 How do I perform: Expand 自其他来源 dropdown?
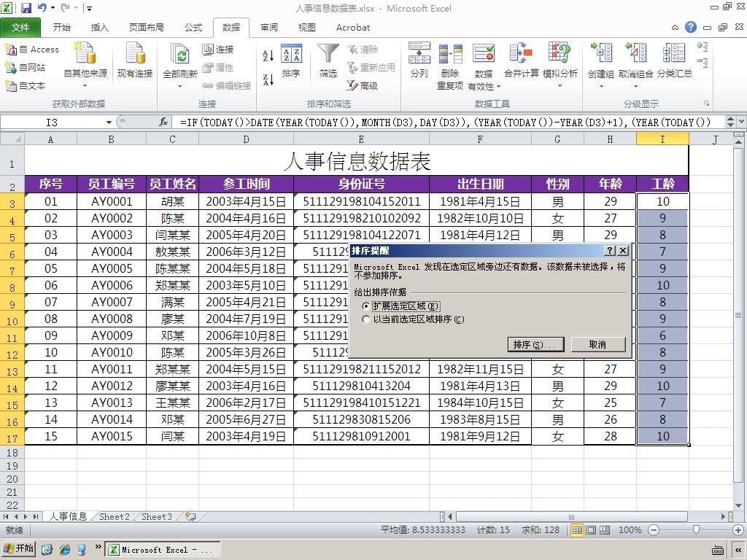[85, 86]
